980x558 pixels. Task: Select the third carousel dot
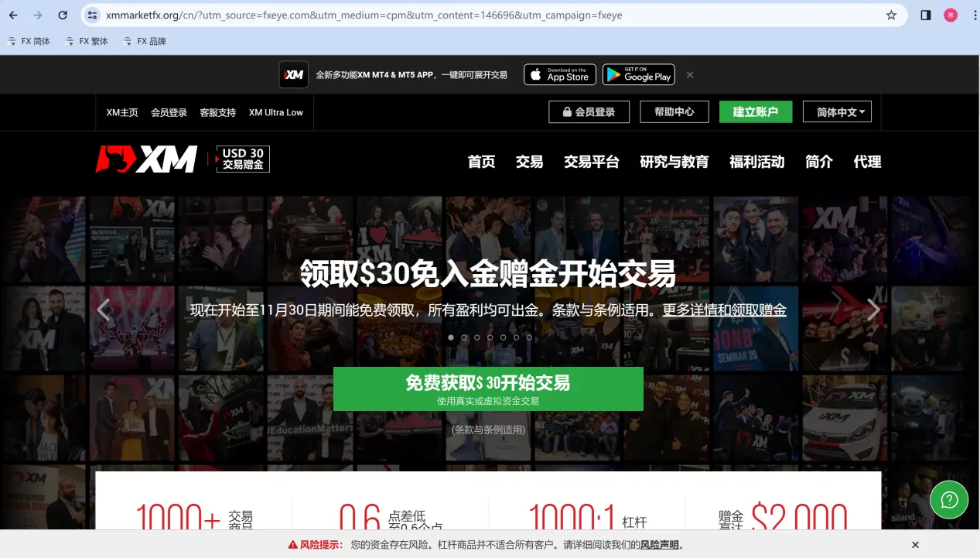(x=477, y=337)
